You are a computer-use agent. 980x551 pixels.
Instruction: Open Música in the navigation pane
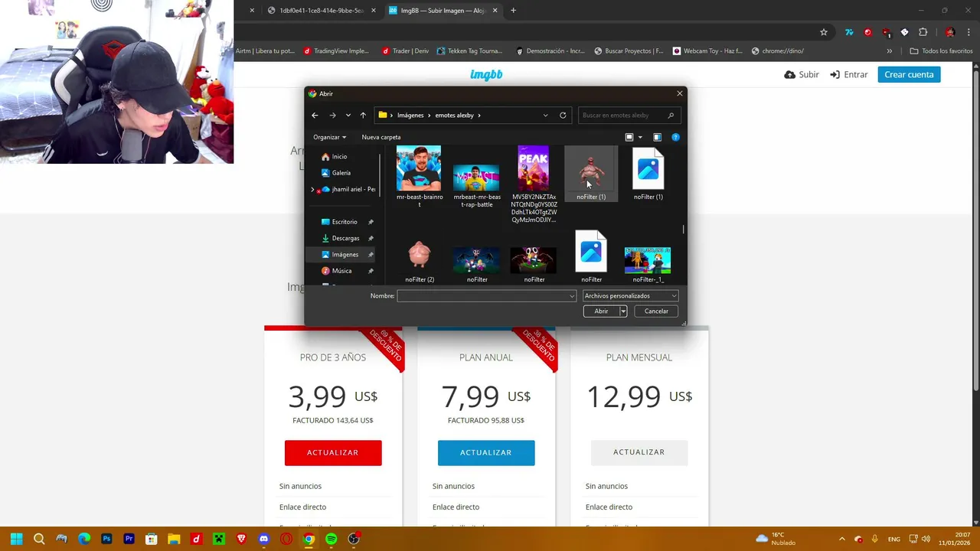pos(341,271)
